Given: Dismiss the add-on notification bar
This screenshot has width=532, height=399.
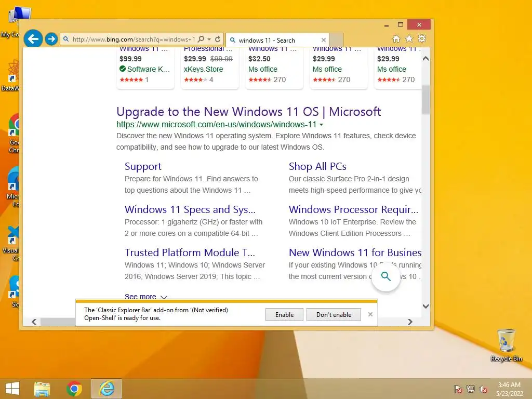Looking at the screenshot, I should coord(370,314).
